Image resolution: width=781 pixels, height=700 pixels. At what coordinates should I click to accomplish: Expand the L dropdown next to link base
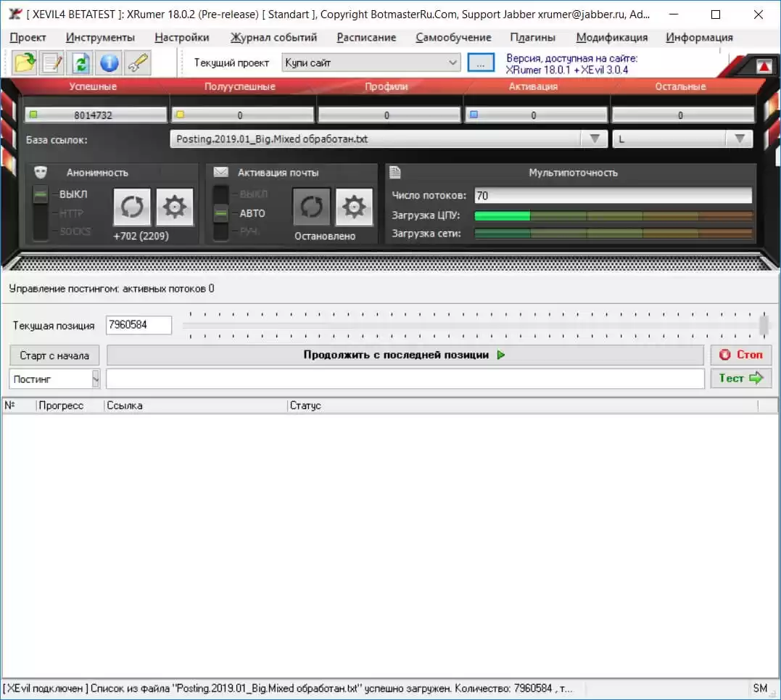[x=740, y=139]
